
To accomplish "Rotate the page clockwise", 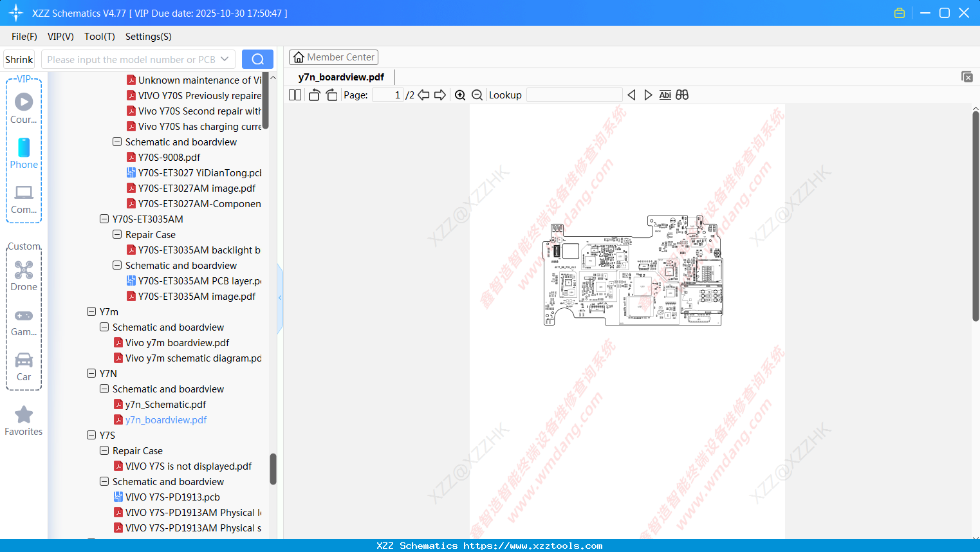I will tap(331, 95).
